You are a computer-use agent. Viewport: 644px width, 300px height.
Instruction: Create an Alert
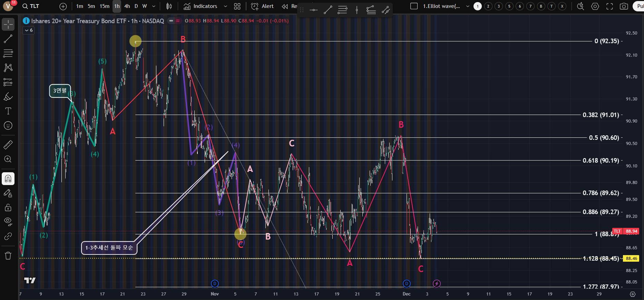click(262, 6)
